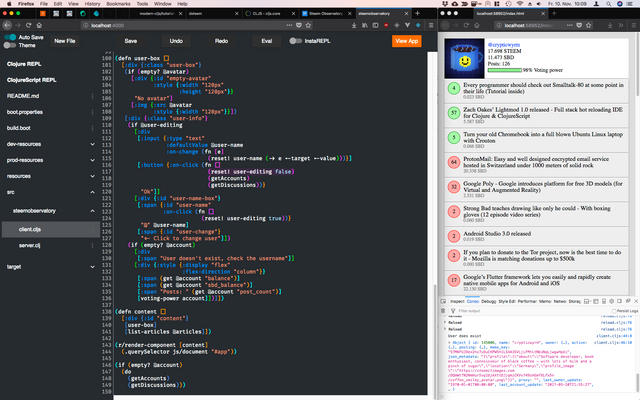The height and width of the screenshot is (400, 640).
Task: Save to Pocket in the left address bar
Action: click(x=299, y=25)
